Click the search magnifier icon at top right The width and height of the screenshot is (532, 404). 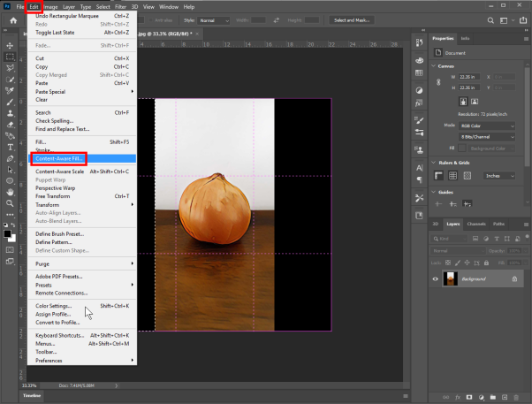tap(490, 20)
